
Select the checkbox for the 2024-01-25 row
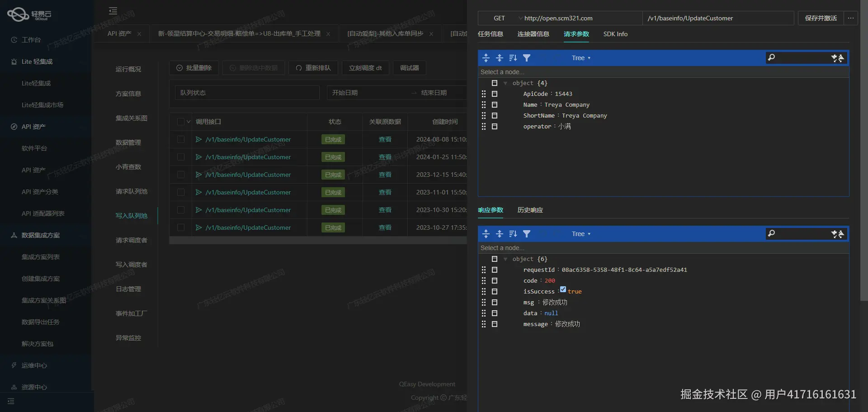181,157
